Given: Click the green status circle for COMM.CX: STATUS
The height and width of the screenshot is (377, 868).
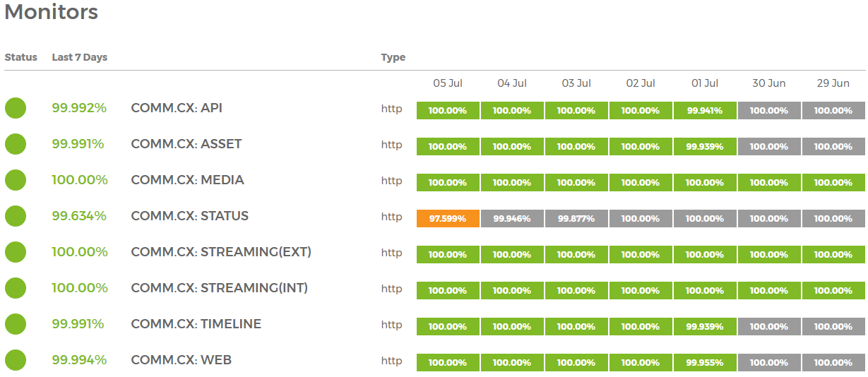Looking at the screenshot, I should pos(16,216).
